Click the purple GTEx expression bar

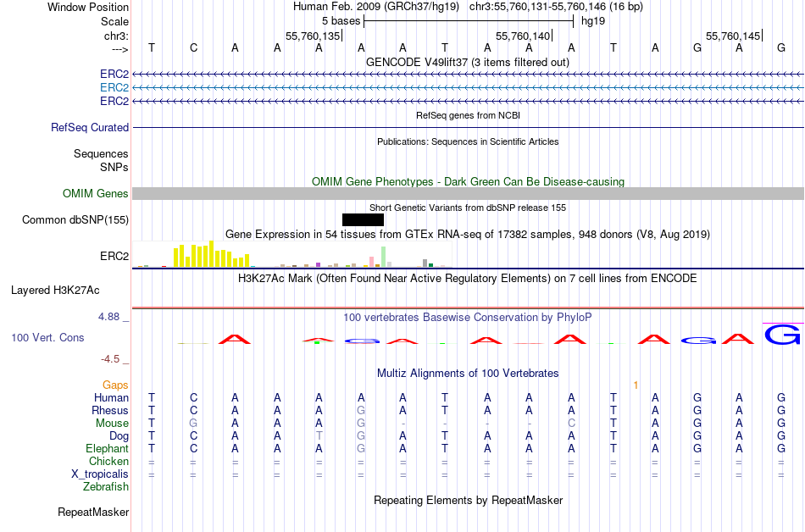[319, 264]
